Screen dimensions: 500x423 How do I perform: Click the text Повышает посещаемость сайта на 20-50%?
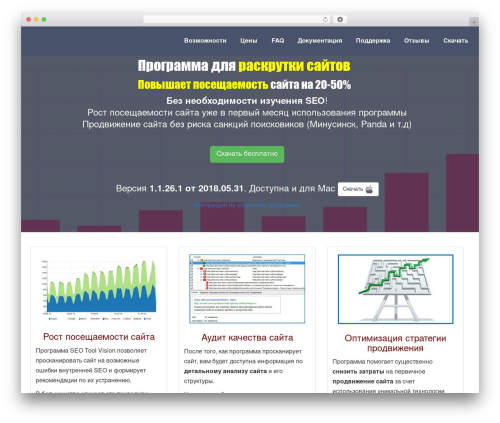pyautogui.click(x=244, y=85)
